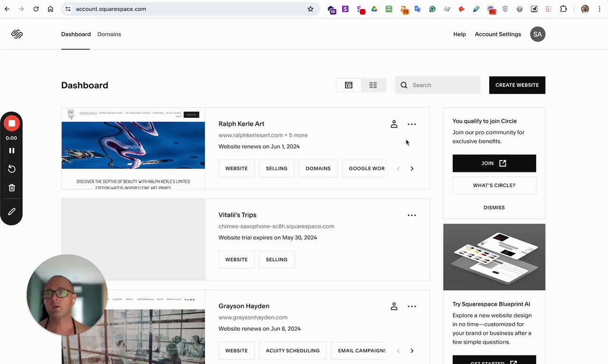Open Ralph Kerle Art site thumbnail
This screenshot has width=608, height=364.
point(133,149)
